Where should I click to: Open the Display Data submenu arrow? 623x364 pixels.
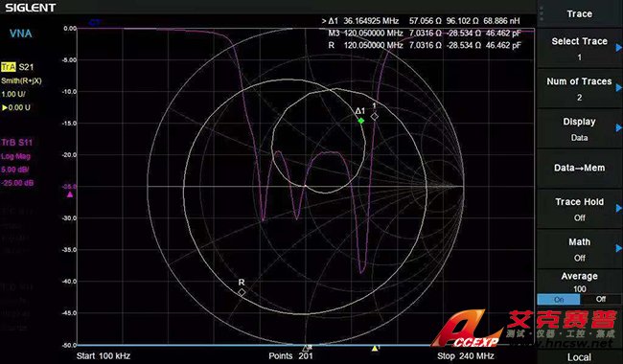tap(618, 127)
